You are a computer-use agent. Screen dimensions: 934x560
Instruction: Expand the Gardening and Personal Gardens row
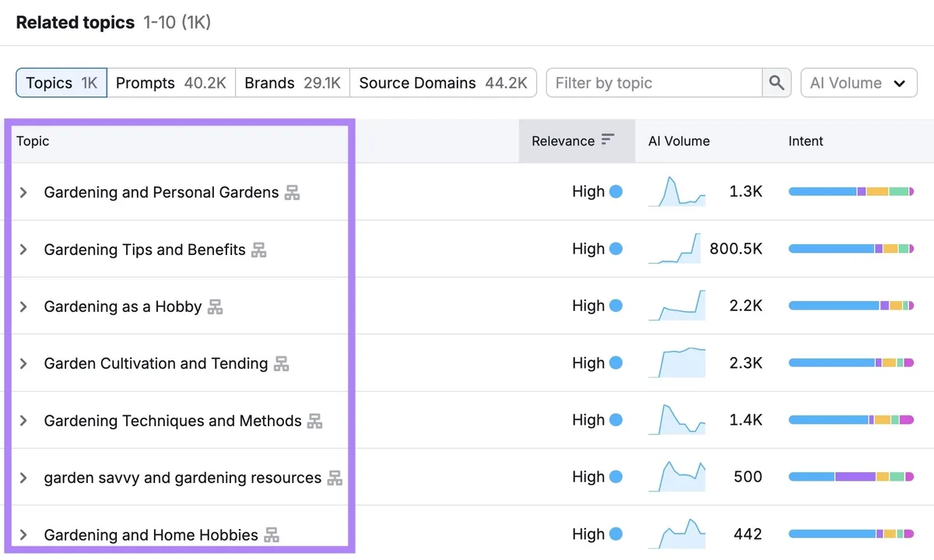(x=23, y=192)
